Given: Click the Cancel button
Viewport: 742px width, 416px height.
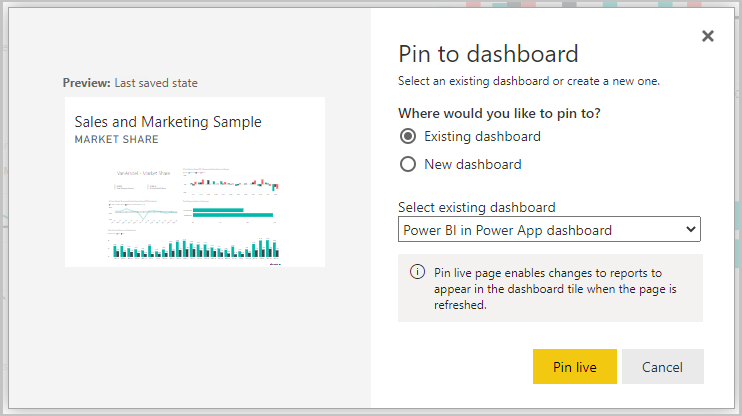Looking at the screenshot, I should tap(662, 367).
